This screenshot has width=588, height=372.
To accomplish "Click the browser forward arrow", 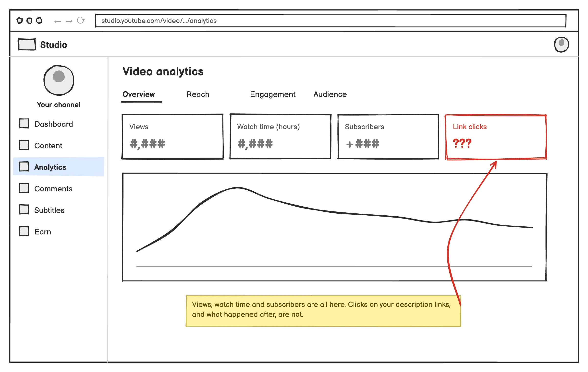I will tap(69, 22).
